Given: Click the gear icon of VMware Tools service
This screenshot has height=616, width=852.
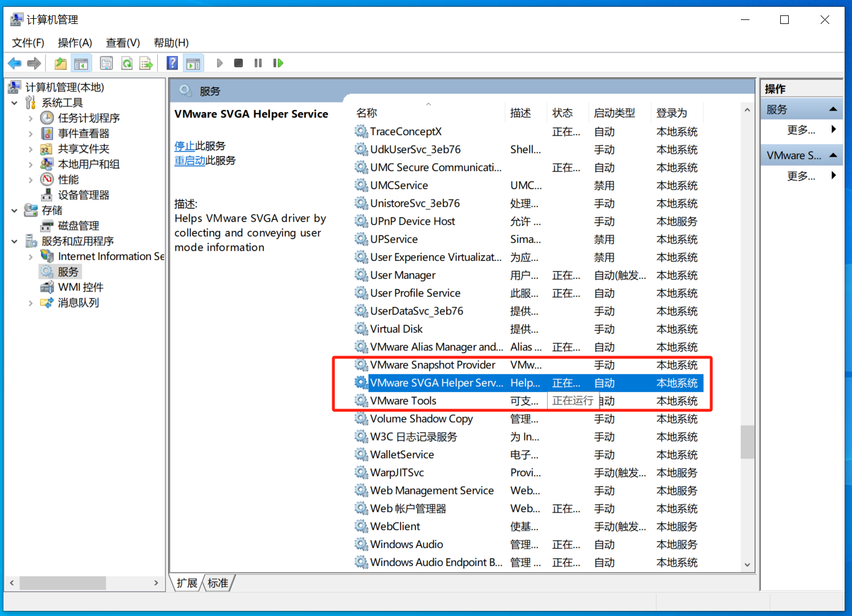Looking at the screenshot, I should click(361, 401).
